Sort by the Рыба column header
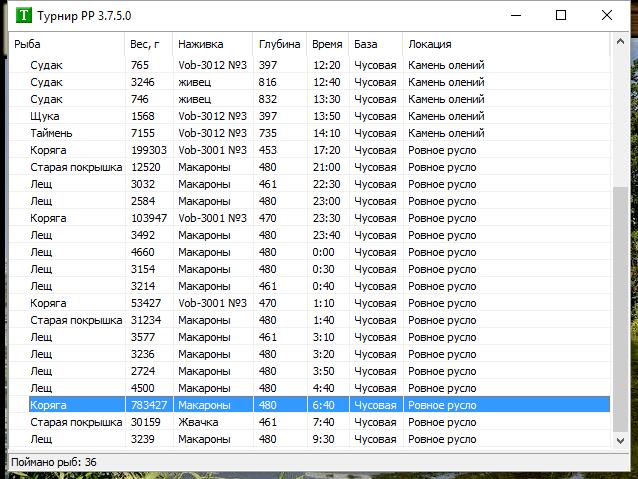Viewport: 638px width, 479px height. (x=67, y=44)
